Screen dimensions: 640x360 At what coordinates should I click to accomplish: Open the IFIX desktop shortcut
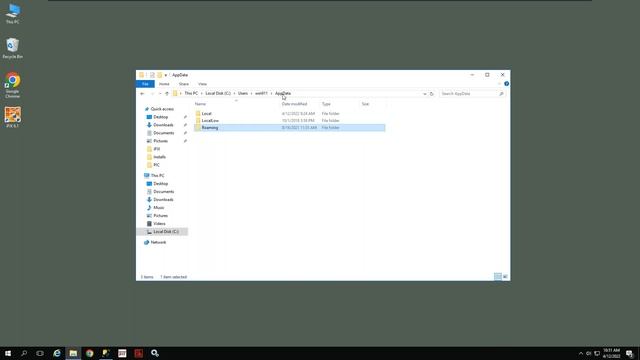(13, 117)
